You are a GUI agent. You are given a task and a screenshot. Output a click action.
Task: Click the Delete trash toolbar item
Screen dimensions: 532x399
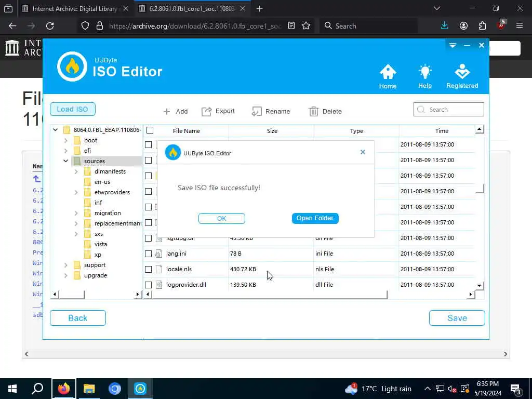[325, 111]
